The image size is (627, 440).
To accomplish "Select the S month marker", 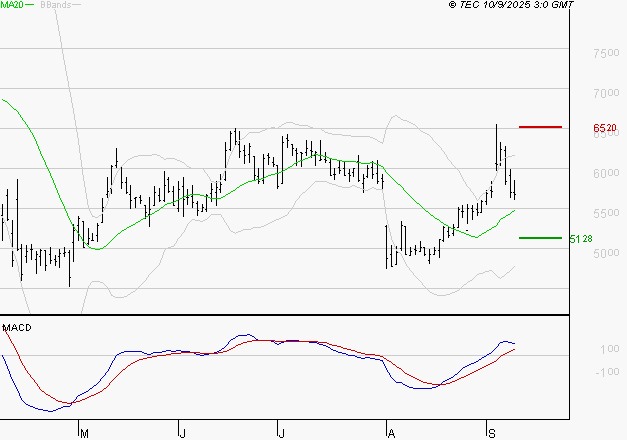I will point(491,433).
